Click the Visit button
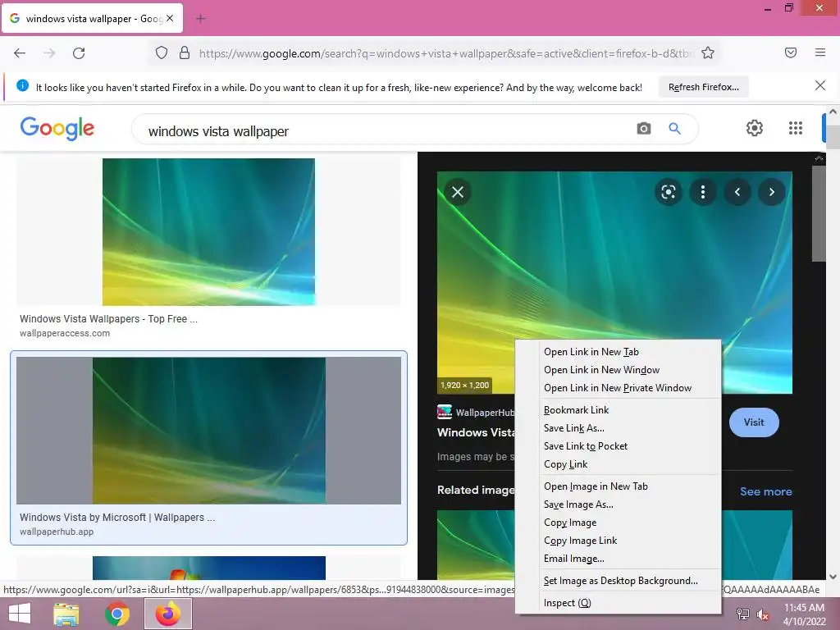The height and width of the screenshot is (630, 840). pyautogui.click(x=754, y=422)
